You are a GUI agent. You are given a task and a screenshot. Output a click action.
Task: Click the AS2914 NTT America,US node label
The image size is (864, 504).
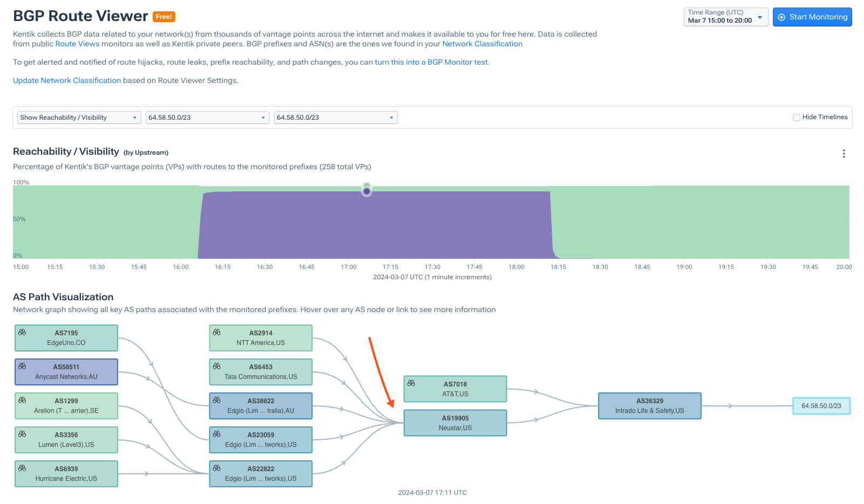[261, 338]
